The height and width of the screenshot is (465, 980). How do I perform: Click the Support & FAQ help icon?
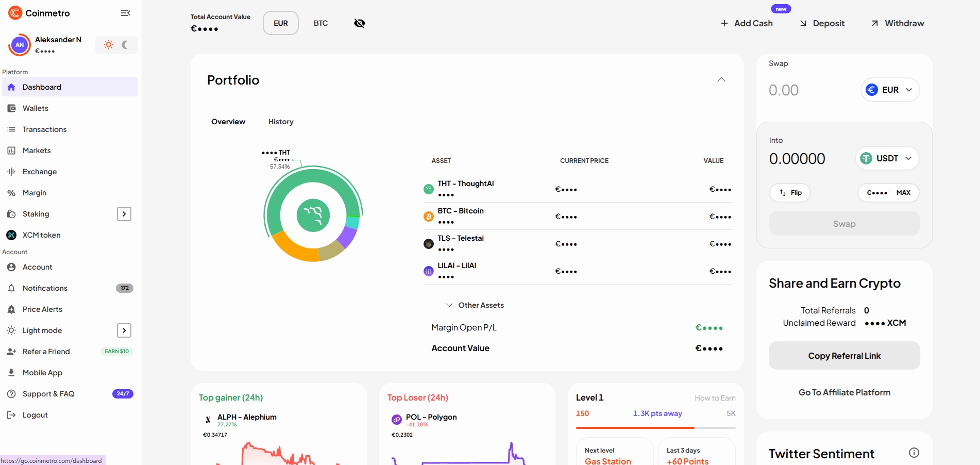click(x=11, y=394)
